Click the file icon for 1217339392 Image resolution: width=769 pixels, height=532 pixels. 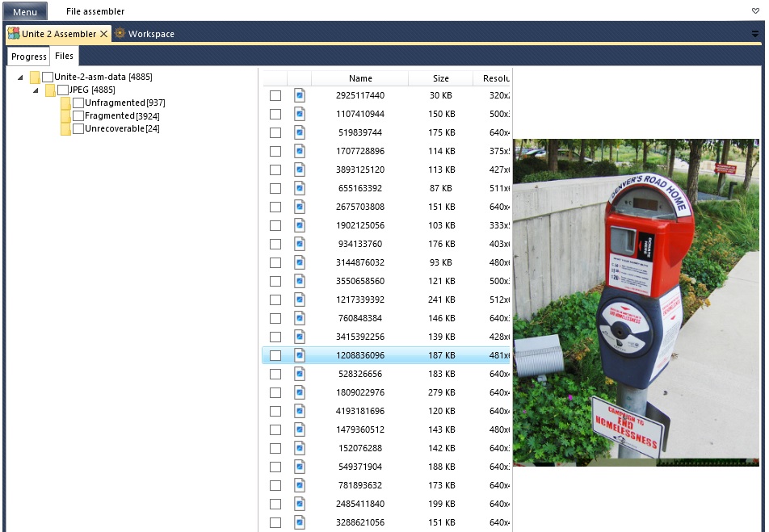point(300,300)
